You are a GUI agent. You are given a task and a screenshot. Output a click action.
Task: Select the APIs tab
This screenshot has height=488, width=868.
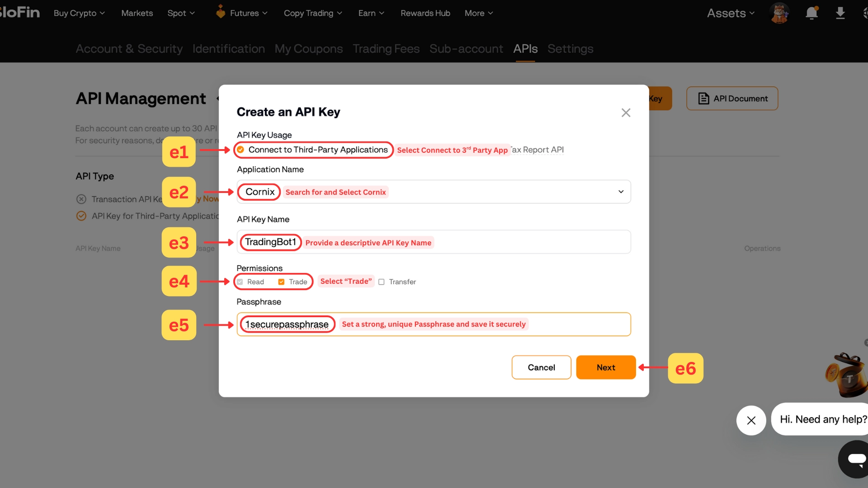(525, 49)
